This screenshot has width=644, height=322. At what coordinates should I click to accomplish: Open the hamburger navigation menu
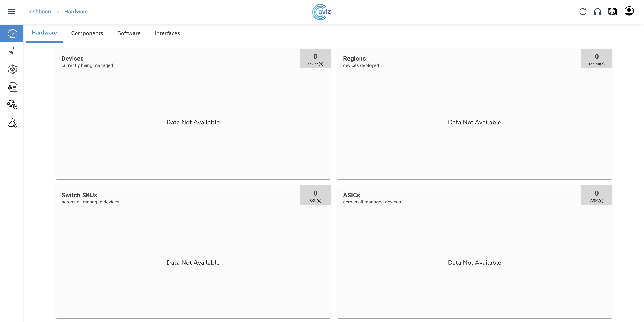point(11,12)
